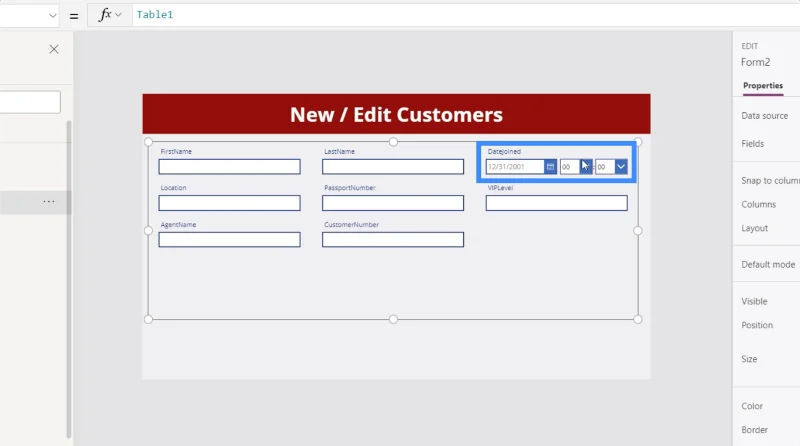Open the DateJoined hour dropdown
The height and width of the screenshot is (446, 800).
click(586, 166)
